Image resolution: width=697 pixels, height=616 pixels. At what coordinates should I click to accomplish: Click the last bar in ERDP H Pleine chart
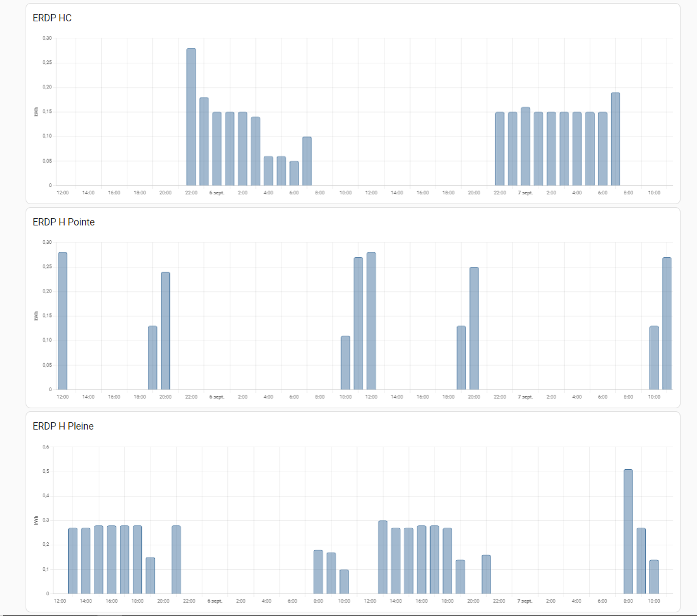pos(654,576)
